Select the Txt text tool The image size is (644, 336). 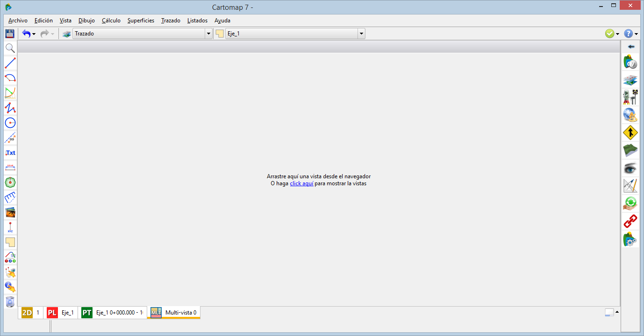click(x=10, y=153)
